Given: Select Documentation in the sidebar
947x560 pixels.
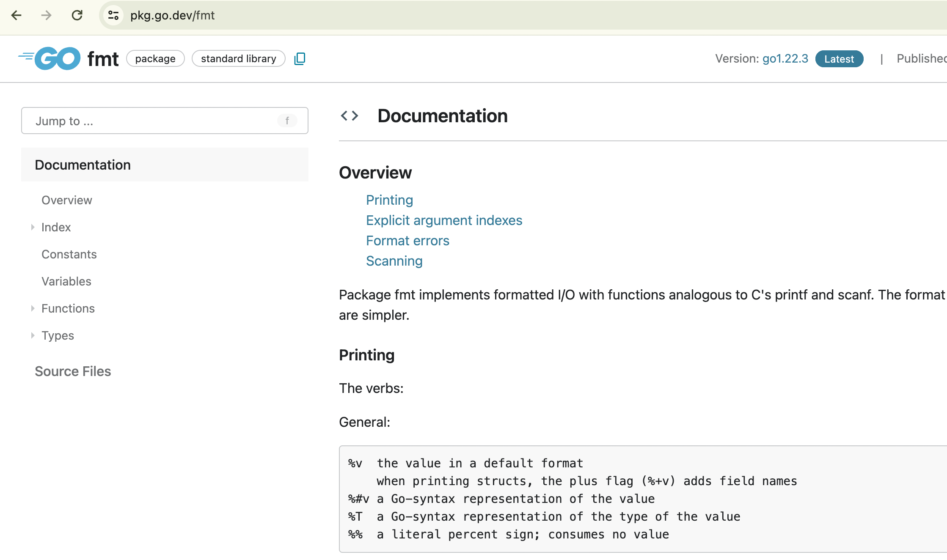Looking at the screenshot, I should coord(83,165).
